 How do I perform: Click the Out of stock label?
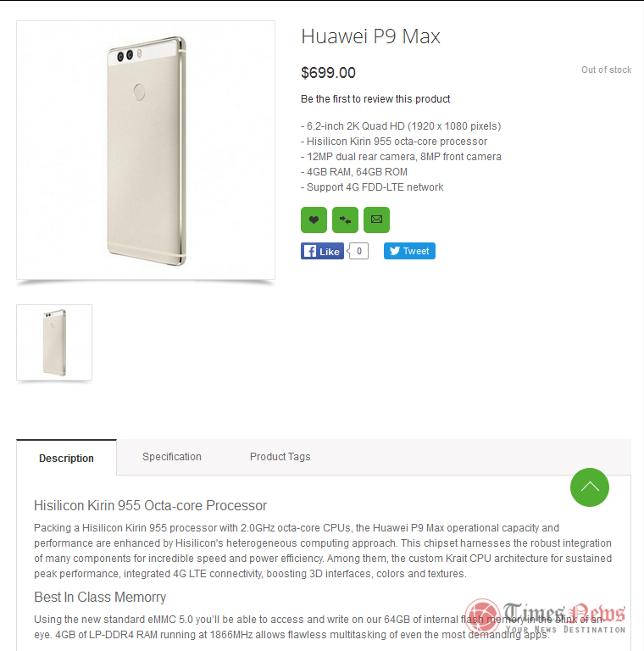606,70
